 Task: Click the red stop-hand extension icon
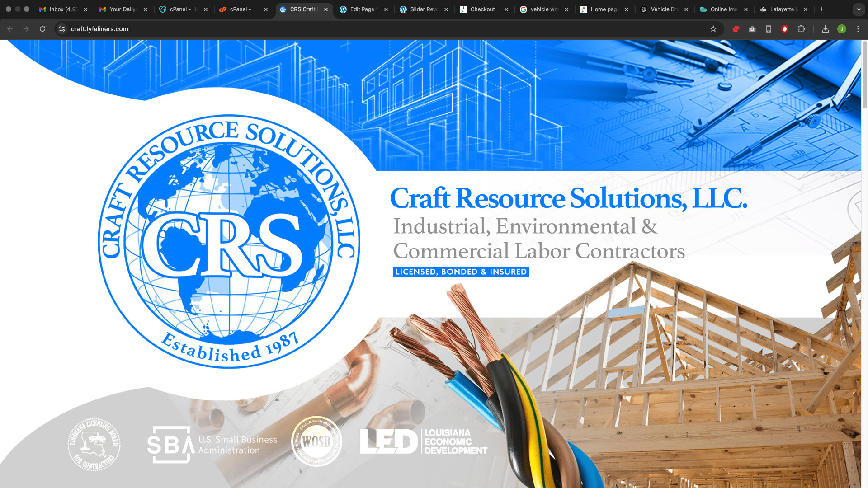coord(785,29)
